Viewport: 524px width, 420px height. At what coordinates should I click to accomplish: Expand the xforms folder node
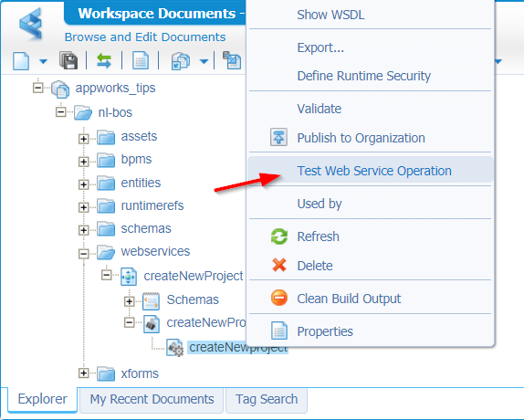[84, 373]
